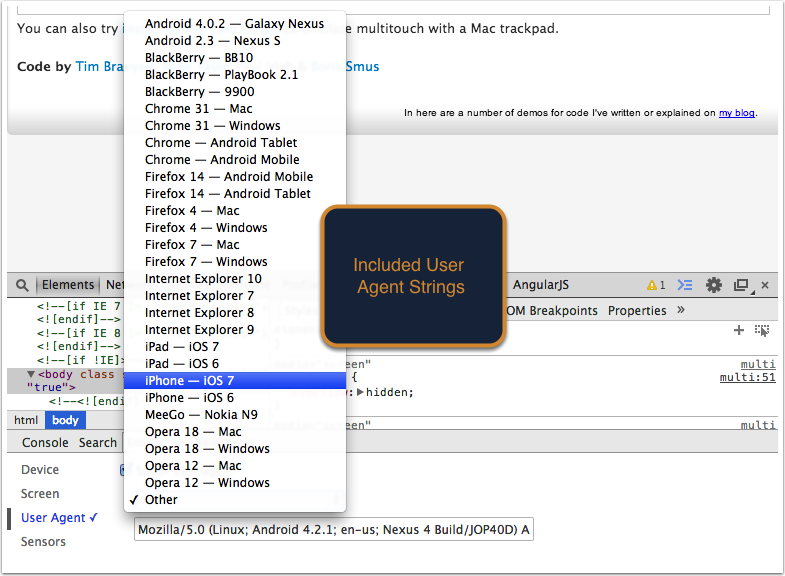
Task: Select Firefox 4 — Mac
Action: pyautogui.click(x=234, y=211)
